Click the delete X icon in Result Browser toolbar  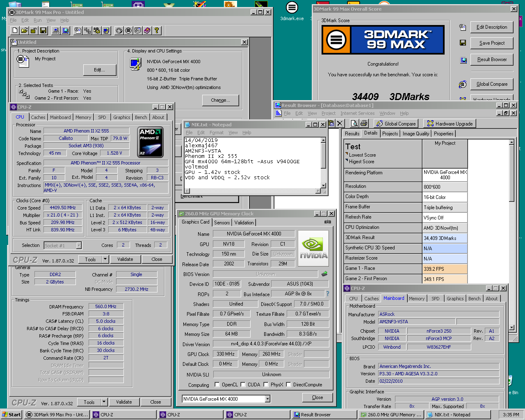pyautogui.click(x=340, y=123)
